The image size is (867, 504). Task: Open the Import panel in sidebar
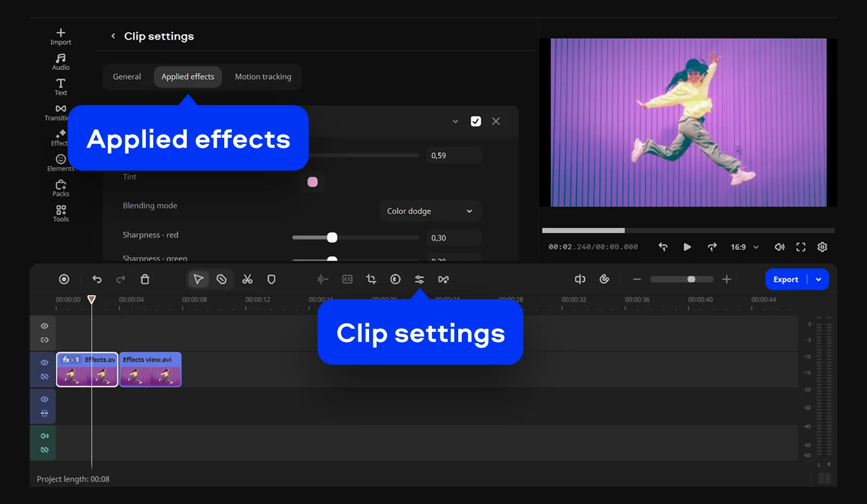point(61,36)
